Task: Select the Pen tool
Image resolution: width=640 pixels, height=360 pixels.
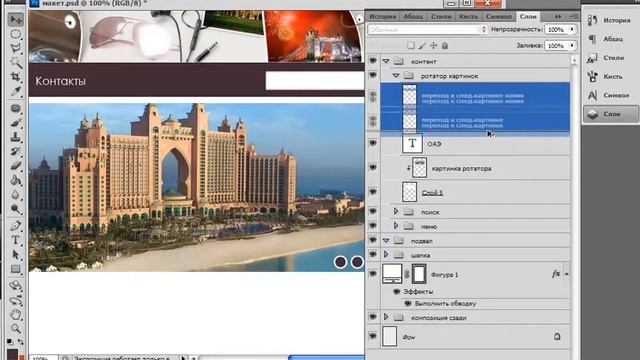Action: pos(16,226)
